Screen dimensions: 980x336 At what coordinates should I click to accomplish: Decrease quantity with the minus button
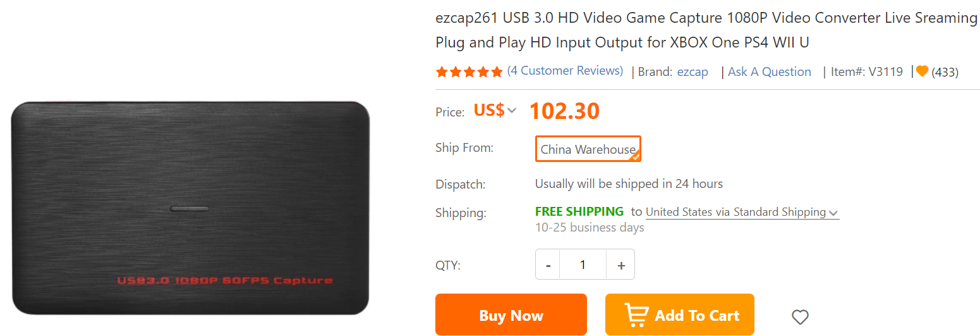(548, 265)
